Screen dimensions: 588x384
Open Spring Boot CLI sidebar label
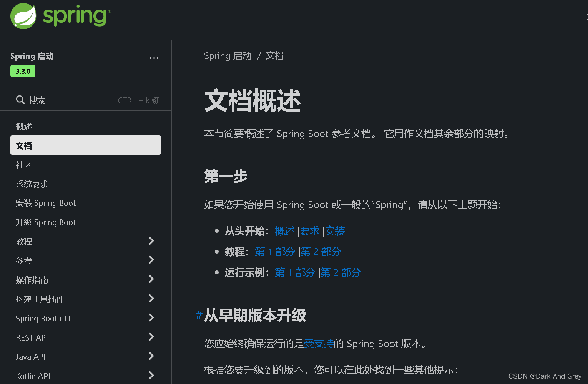[x=43, y=319]
